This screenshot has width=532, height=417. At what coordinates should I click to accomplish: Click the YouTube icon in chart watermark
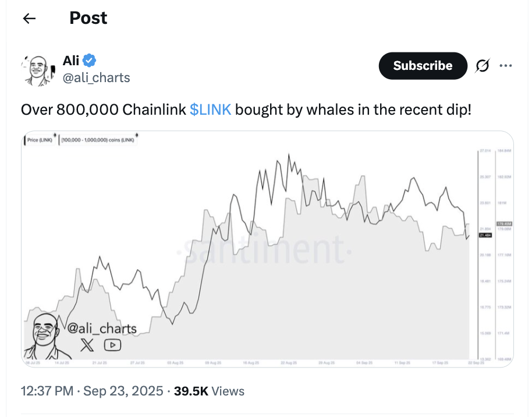click(x=112, y=345)
